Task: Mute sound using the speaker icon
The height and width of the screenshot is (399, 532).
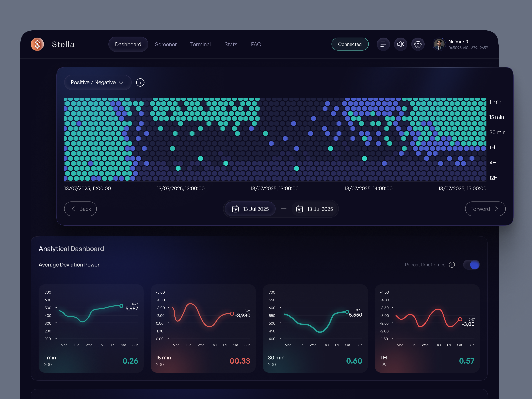Action: click(x=400, y=44)
